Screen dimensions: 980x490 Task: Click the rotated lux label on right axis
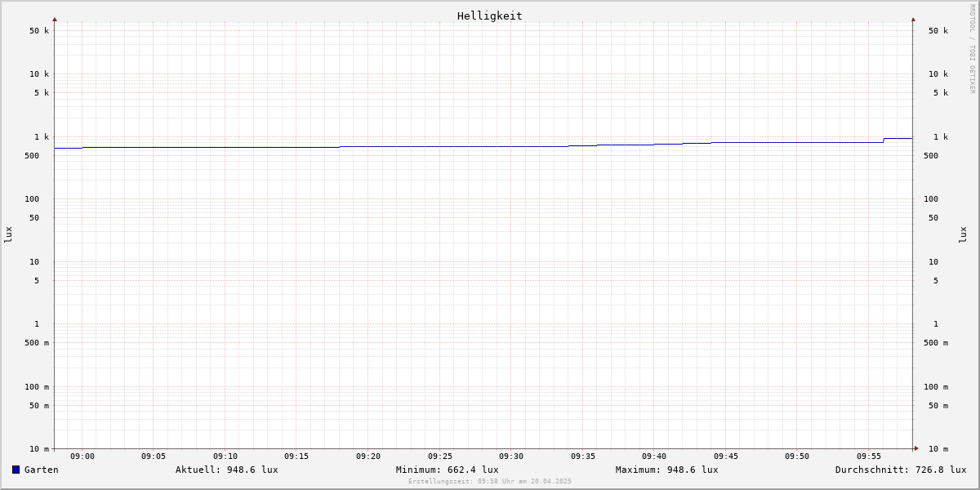[964, 234]
